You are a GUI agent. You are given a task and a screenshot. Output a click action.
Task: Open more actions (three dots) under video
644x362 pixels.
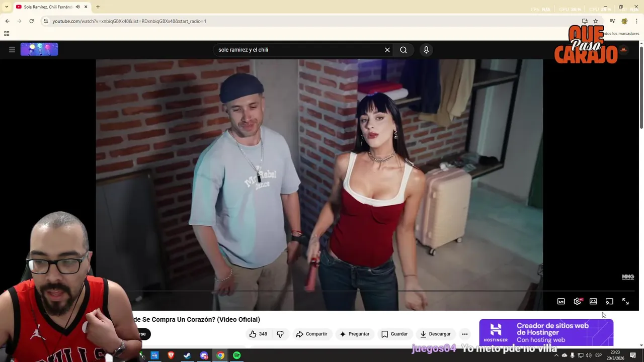point(465,334)
